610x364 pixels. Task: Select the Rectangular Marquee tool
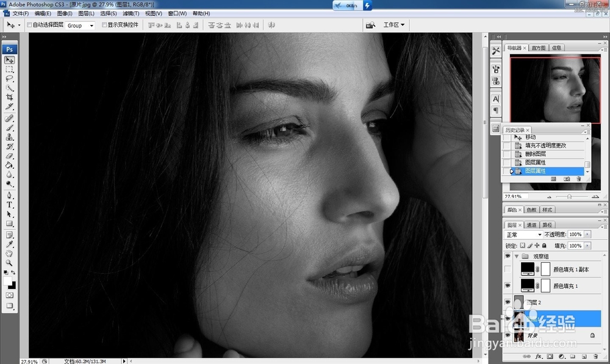(9, 70)
